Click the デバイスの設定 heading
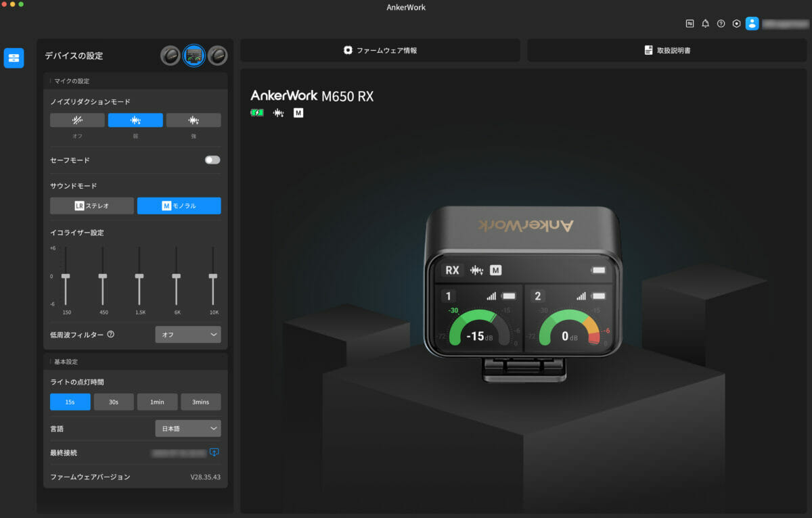Image resolution: width=812 pixels, height=518 pixels. 74,56
